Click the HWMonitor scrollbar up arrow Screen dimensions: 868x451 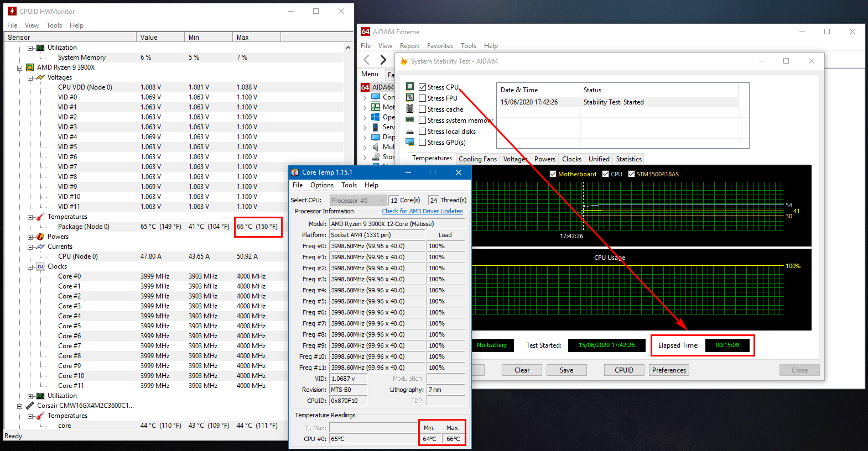[348, 48]
